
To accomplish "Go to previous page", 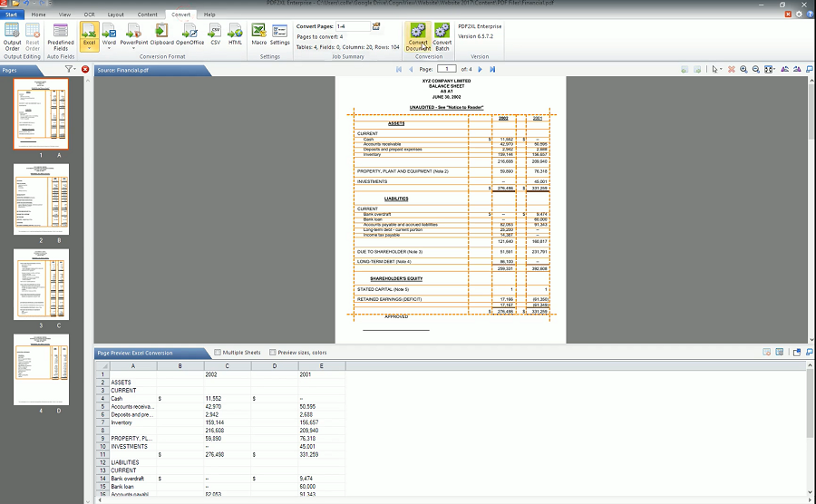I will point(411,69).
